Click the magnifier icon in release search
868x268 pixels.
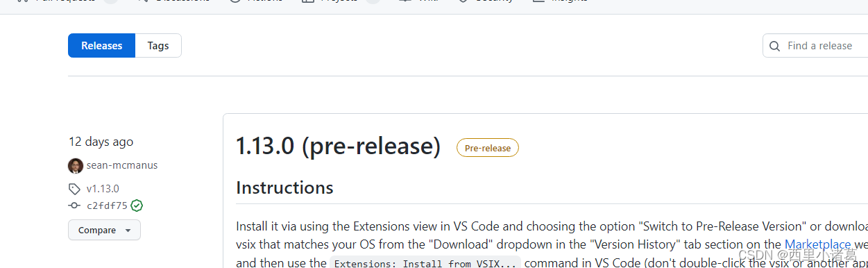775,46
